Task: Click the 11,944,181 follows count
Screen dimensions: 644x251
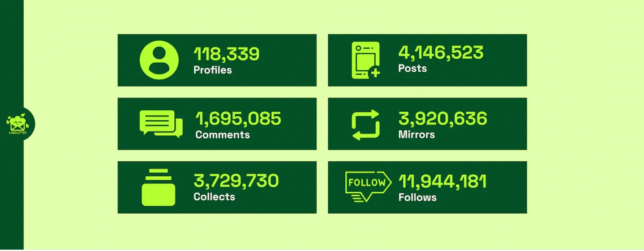Action: coord(442,182)
